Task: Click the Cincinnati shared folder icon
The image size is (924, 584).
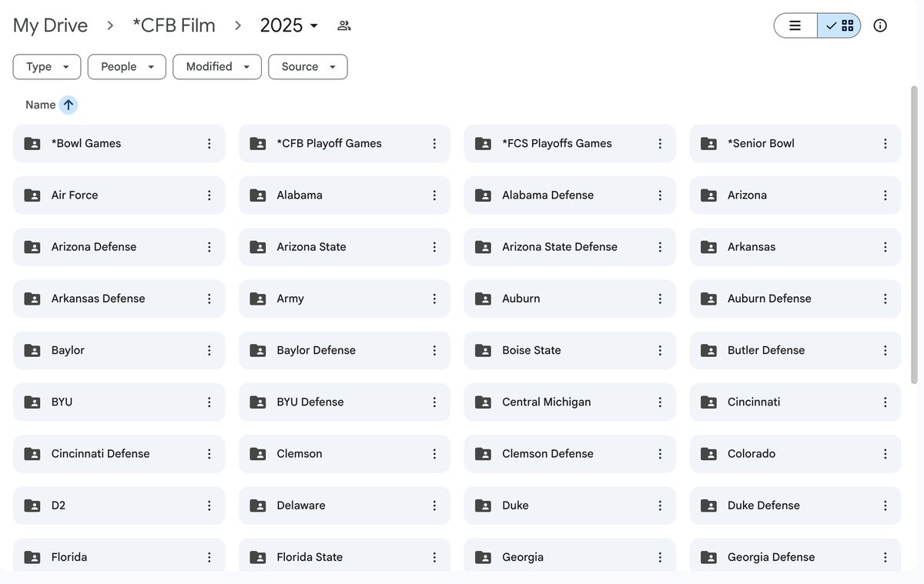Action: 708,402
